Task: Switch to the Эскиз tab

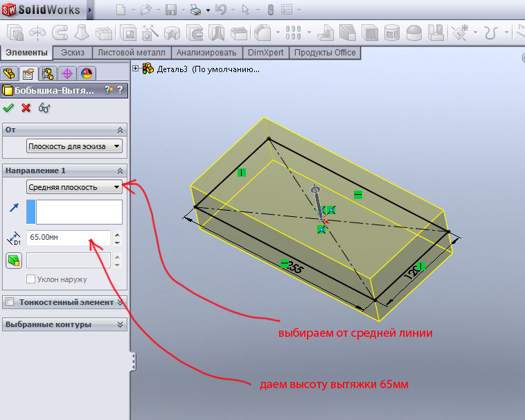Action: [x=73, y=53]
